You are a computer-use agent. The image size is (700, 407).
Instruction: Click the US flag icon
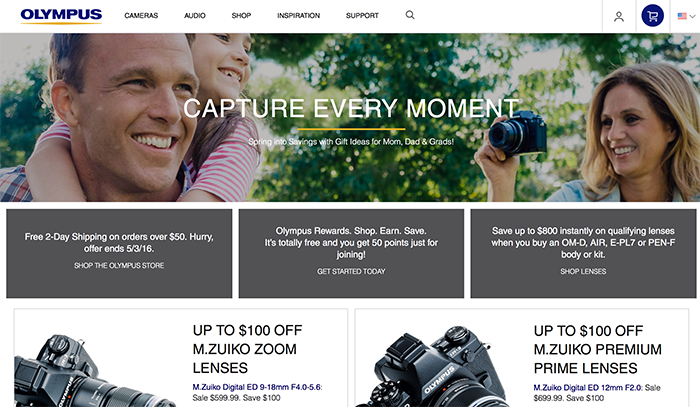click(x=682, y=16)
